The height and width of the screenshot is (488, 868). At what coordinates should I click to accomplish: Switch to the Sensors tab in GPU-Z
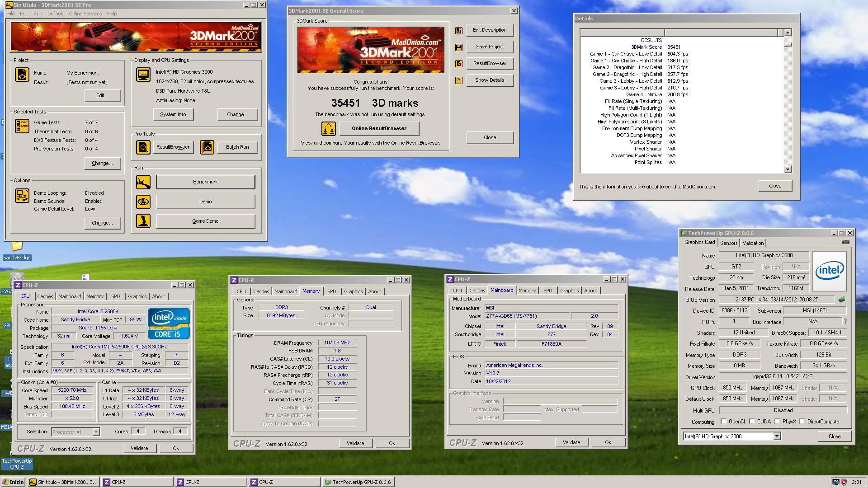[729, 243]
